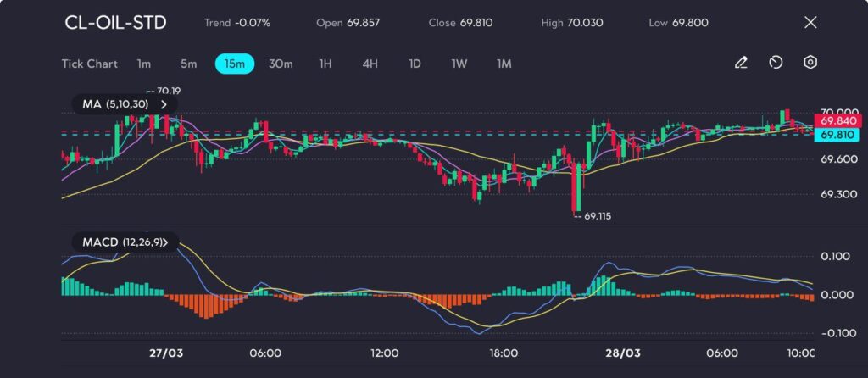Choose the 1H timeframe
868x378 pixels.
[x=325, y=64]
